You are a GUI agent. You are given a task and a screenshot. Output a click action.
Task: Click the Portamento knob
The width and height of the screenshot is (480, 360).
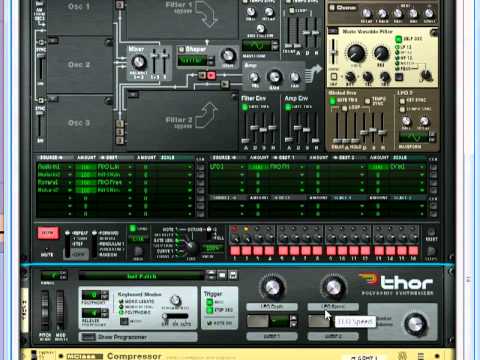[175, 301]
